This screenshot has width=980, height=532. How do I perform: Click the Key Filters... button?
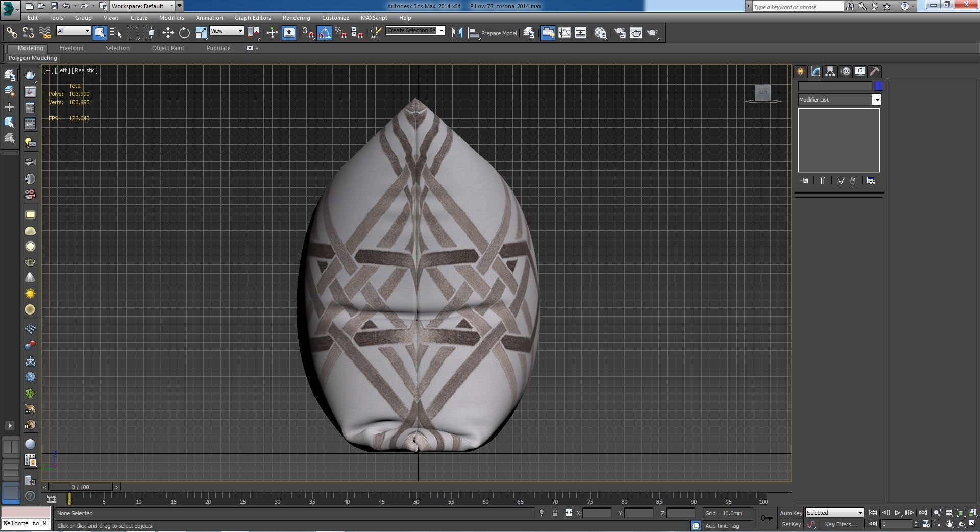click(840, 524)
